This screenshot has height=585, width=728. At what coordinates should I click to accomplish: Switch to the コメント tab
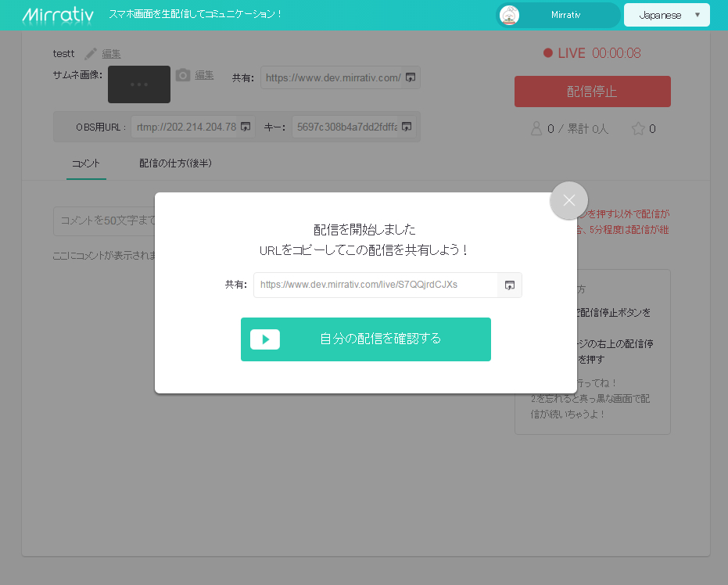point(86,163)
